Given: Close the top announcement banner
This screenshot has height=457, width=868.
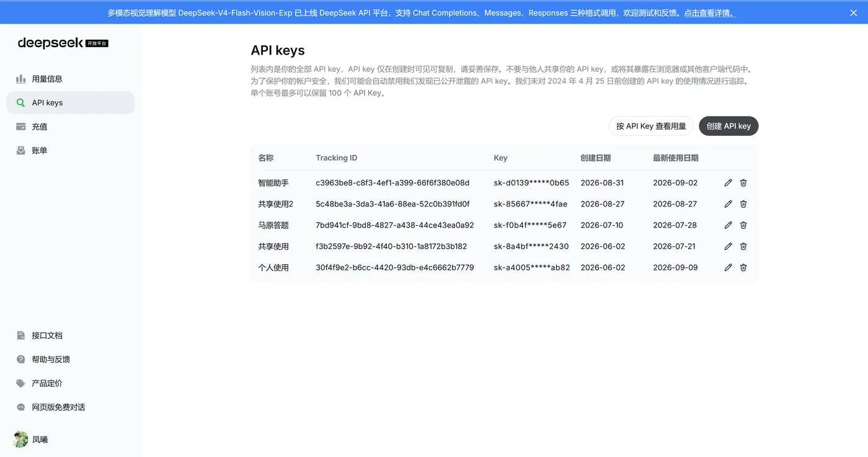Looking at the screenshot, I should click(853, 12).
